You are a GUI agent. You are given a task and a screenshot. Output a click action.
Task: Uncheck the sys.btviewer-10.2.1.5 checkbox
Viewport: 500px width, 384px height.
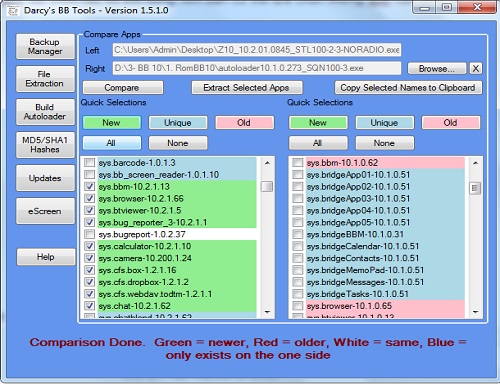(89, 210)
